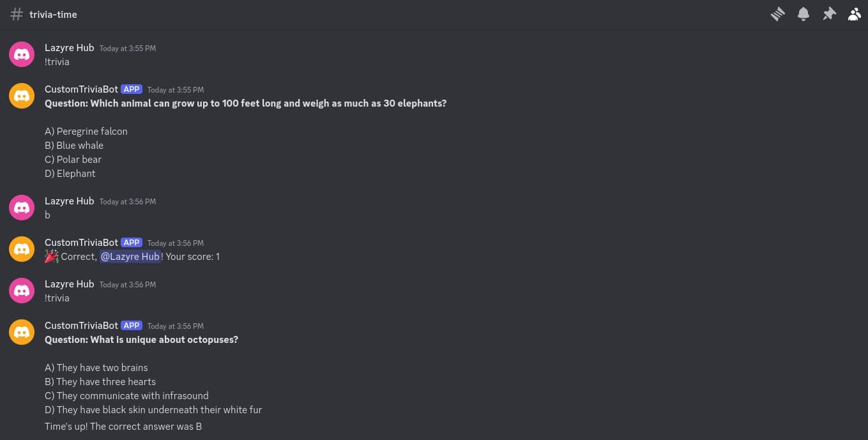Open Lazyre Hub's avatar beside the !trivia message
868x440 pixels.
coord(22,54)
